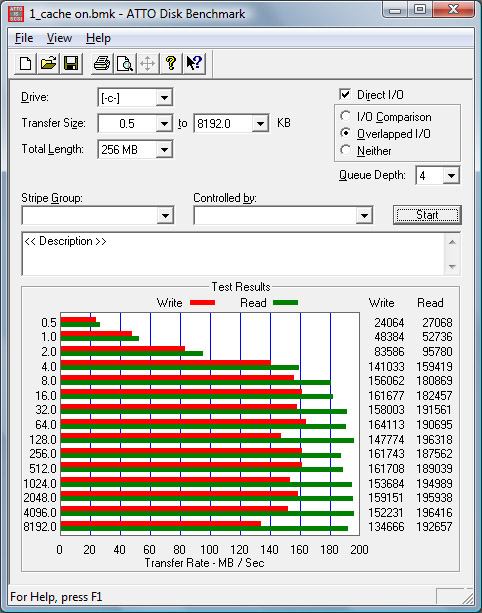The height and width of the screenshot is (613, 482).
Task: Select the Overlapped I/O radio button
Action: point(345,133)
